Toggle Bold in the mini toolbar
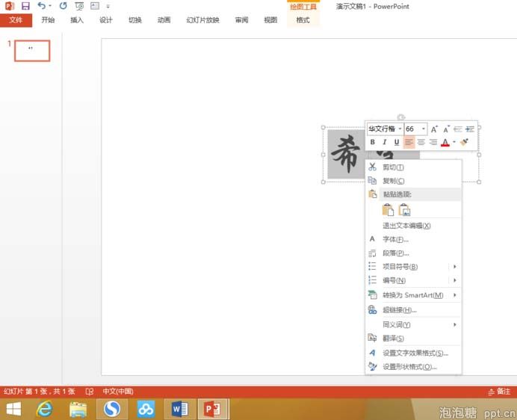 (372, 142)
